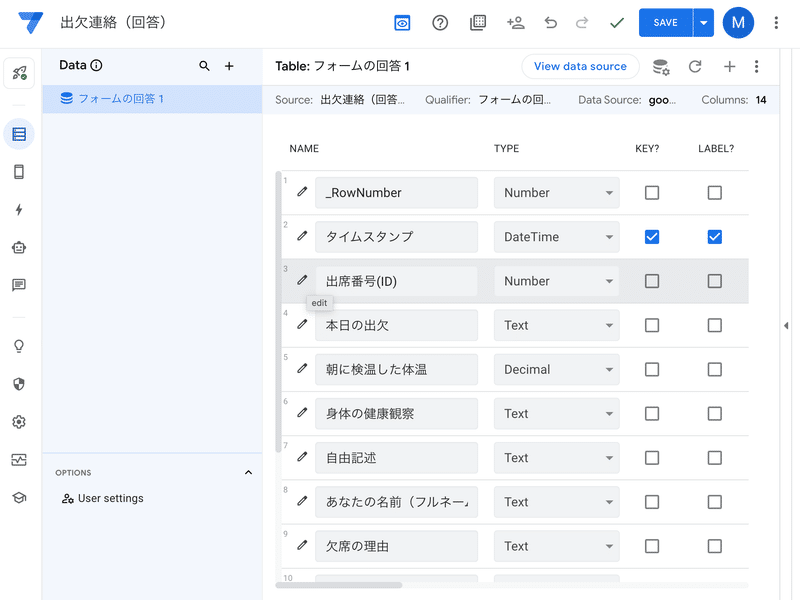Click the redo arrow icon
This screenshot has height=600, width=800.
(x=582, y=22)
